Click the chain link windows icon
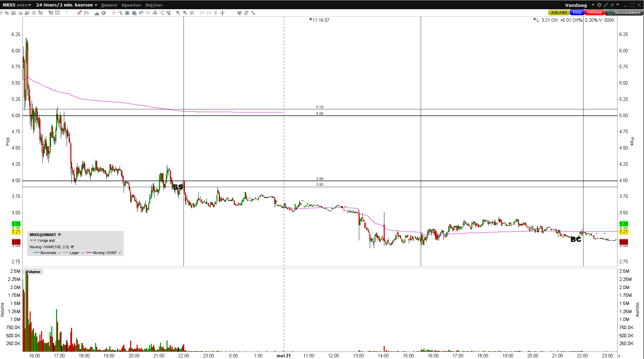 (606, 5)
